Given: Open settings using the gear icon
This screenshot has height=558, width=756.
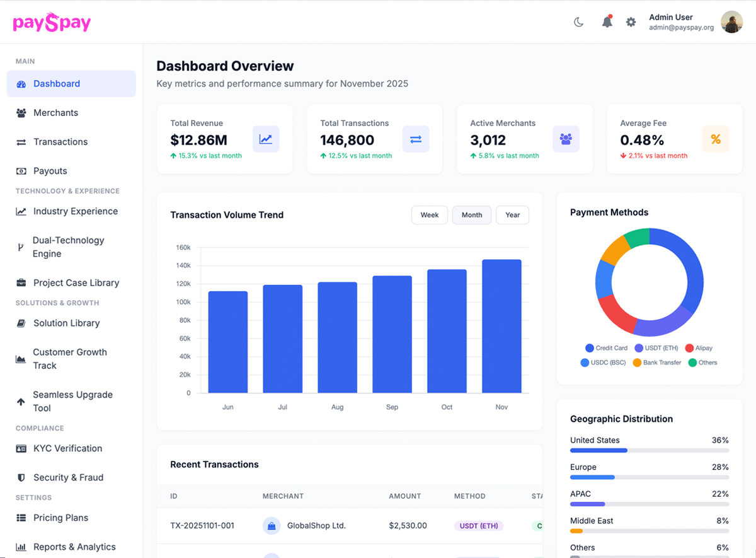Looking at the screenshot, I should [x=631, y=22].
